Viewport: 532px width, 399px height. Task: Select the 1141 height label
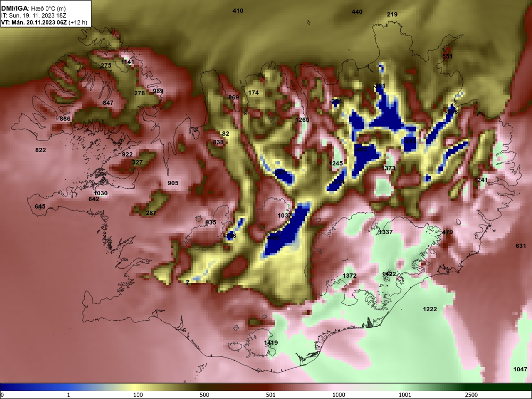[128, 62]
